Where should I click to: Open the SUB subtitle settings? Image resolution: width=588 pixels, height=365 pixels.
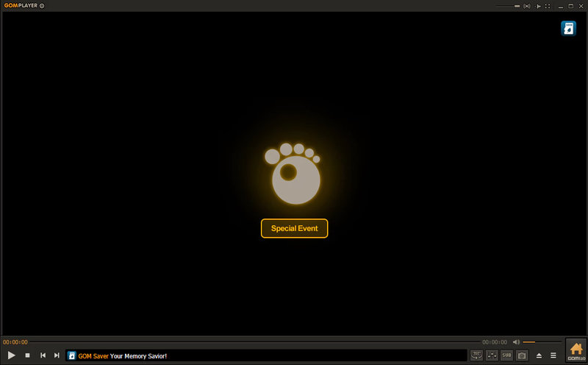click(506, 355)
